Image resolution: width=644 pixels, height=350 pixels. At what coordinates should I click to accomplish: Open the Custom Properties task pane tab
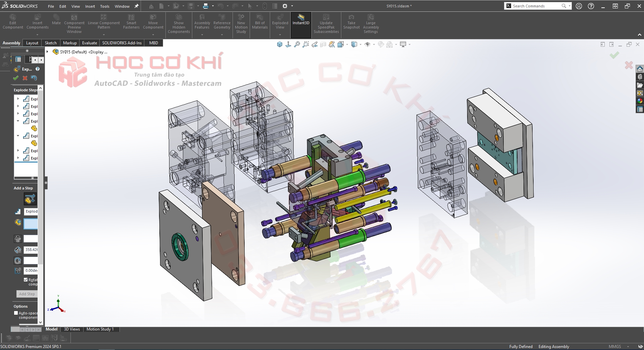(640, 109)
